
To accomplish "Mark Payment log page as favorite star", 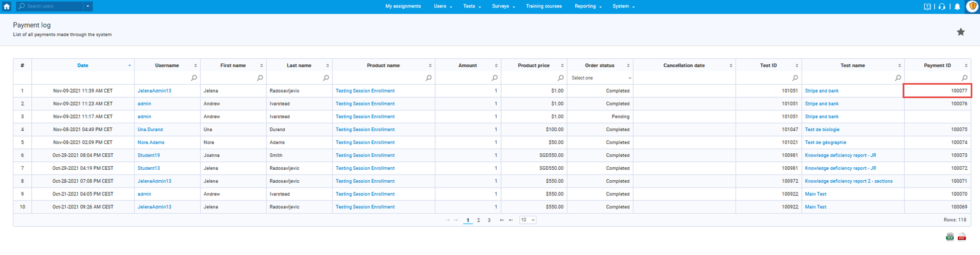I will [x=960, y=32].
